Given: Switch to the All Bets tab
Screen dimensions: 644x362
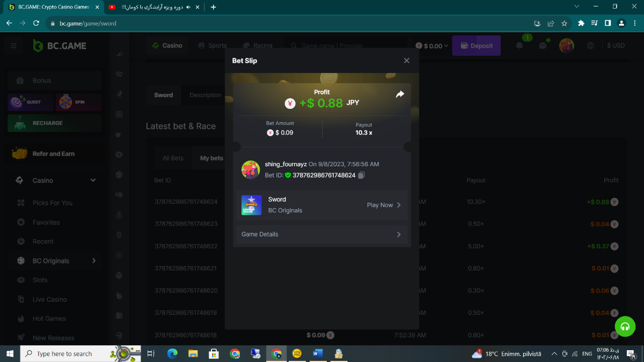Looking at the screenshot, I should (173, 158).
